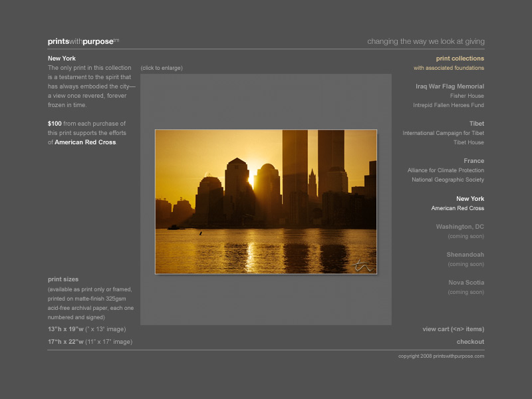Select the Tibet print collection
The height and width of the screenshot is (399, 532).
click(x=476, y=124)
